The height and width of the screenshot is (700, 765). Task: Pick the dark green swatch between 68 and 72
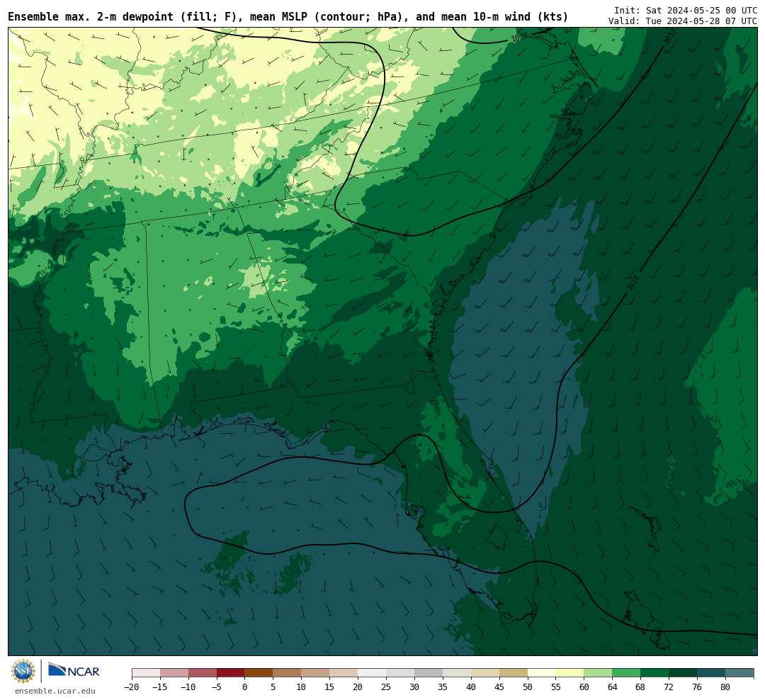click(654, 673)
